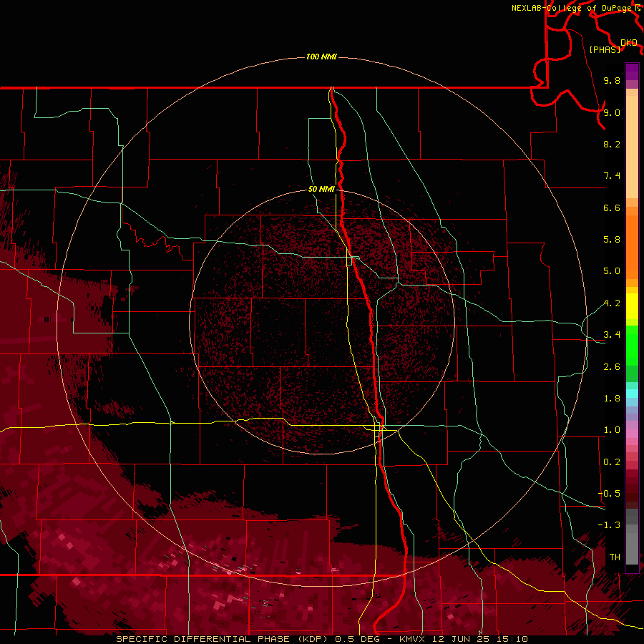Click the gray segment of the color bar

point(632,538)
